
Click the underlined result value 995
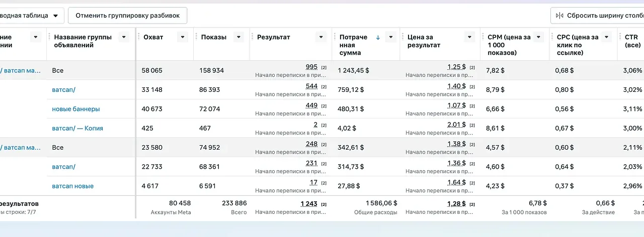pos(311,67)
